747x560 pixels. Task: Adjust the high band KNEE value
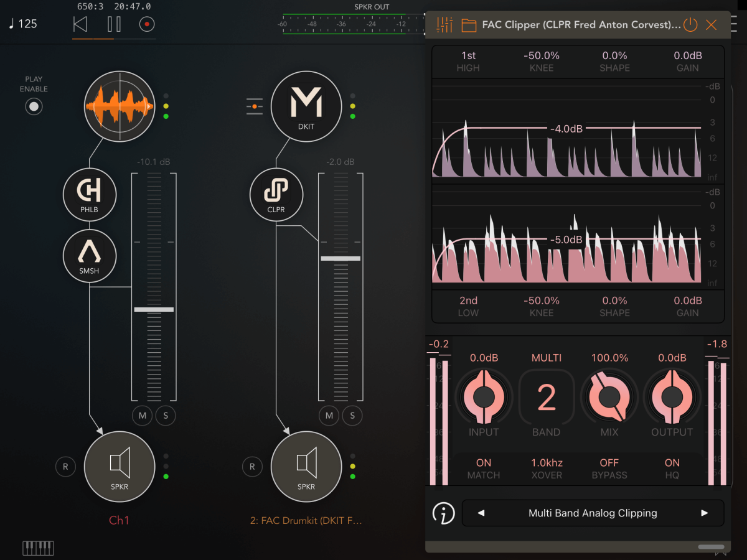click(542, 61)
